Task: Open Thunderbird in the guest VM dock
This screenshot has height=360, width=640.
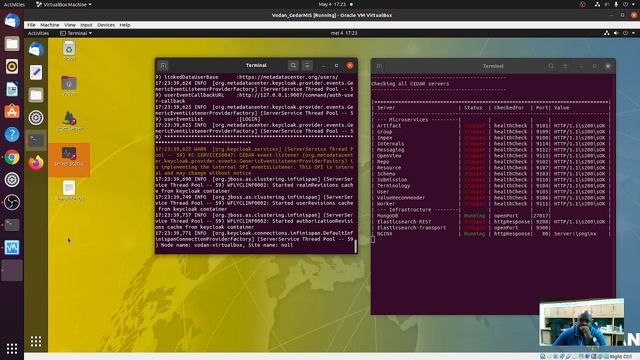Action: tap(36, 50)
